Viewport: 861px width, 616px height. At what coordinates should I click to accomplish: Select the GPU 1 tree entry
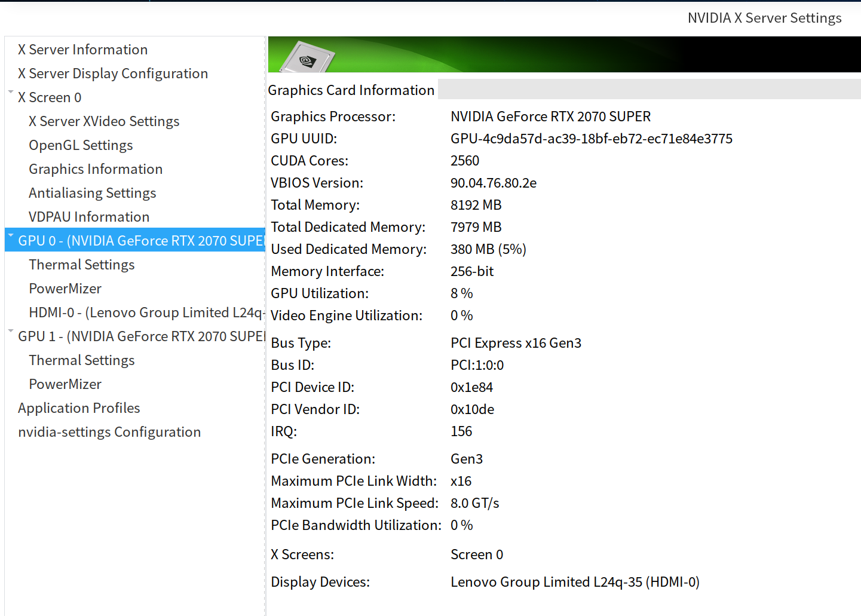click(x=142, y=336)
